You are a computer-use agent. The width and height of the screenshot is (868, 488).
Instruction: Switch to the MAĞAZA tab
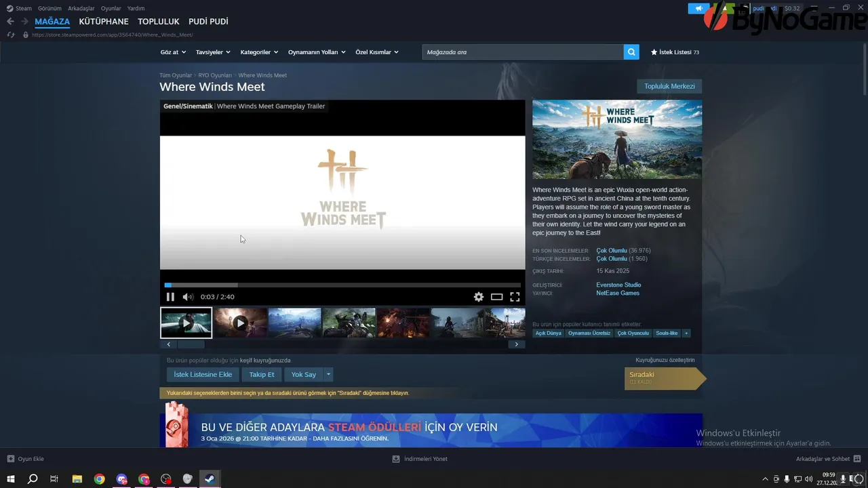[52, 22]
